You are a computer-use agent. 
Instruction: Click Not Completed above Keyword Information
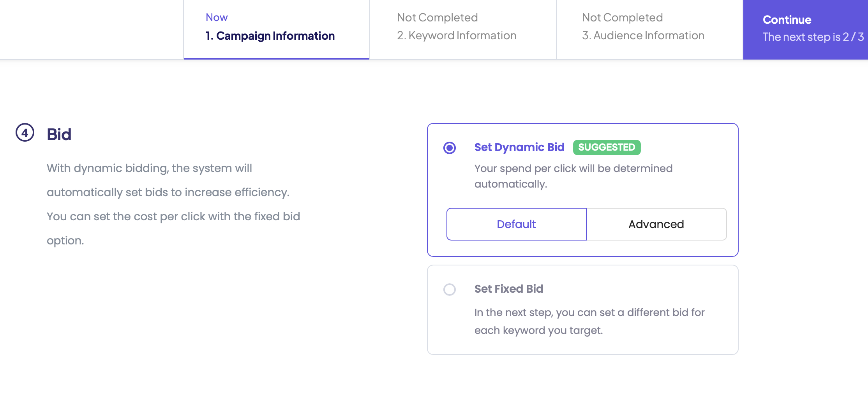tap(437, 17)
